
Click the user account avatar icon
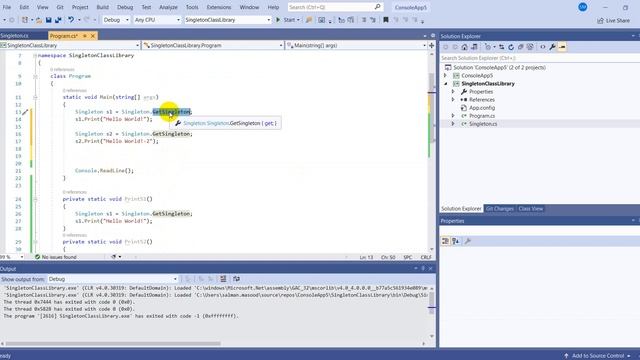583,7
